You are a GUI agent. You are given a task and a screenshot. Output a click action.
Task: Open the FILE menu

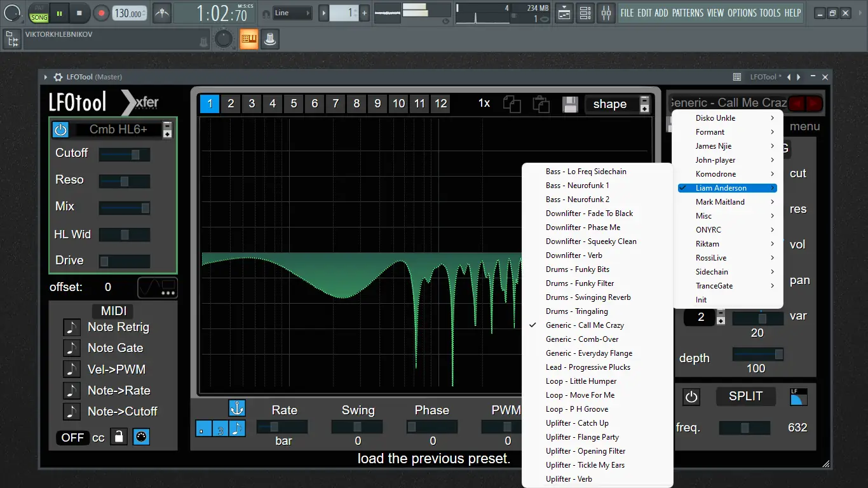pos(627,13)
